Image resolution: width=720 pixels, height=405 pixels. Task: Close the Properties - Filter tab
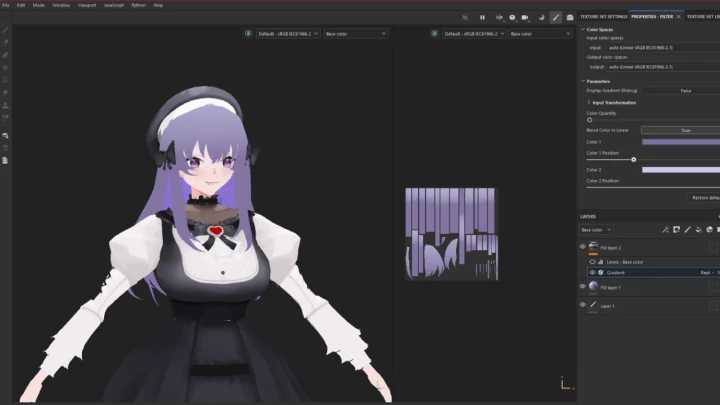click(x=678, y=17)
